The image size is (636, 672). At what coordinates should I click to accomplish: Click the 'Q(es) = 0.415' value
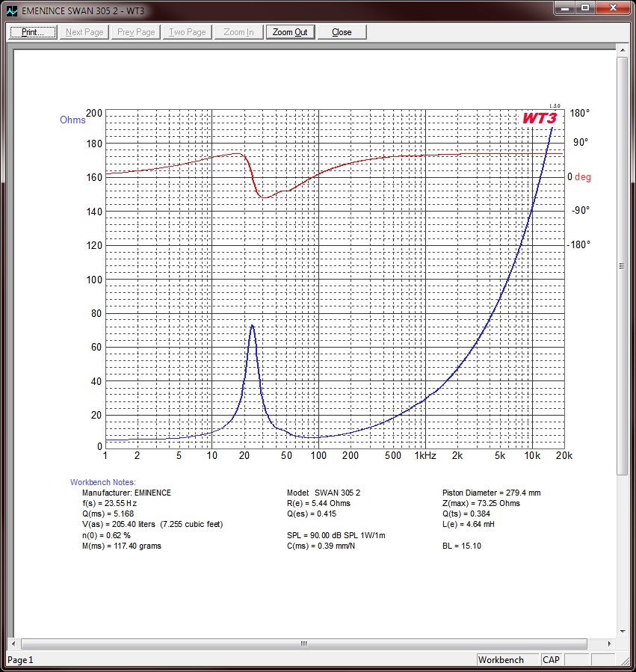tap(312, 514)
